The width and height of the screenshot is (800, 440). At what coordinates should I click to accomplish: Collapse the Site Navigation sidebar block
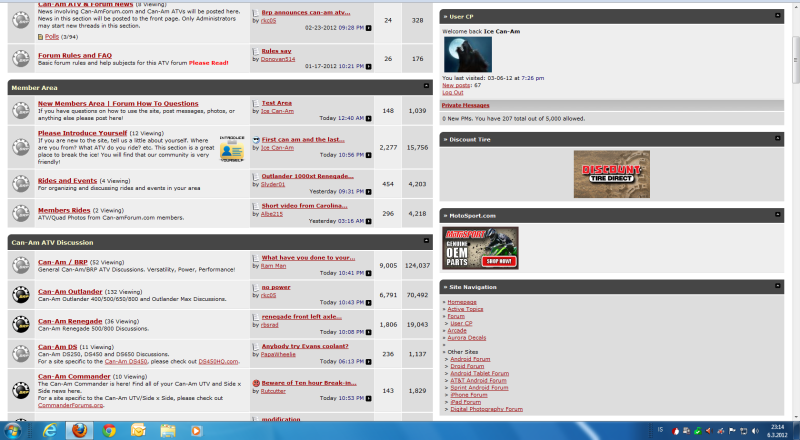click(x=778, y=286)
